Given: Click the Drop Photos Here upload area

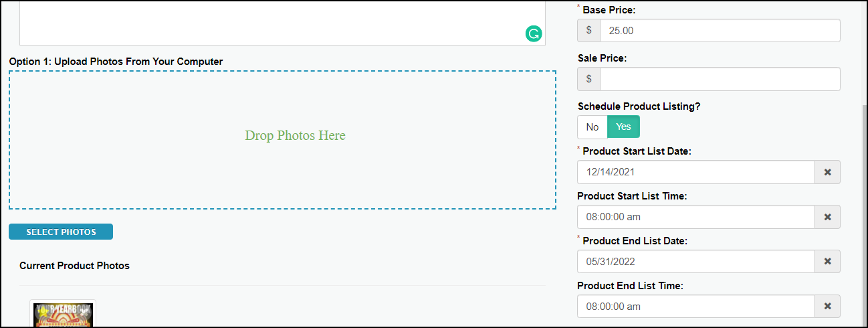Looking at the screenshot, I should coord(282,140).
